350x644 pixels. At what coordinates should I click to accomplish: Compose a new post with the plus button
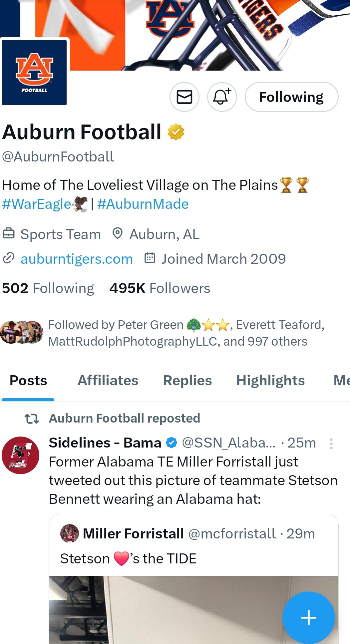[308, 617]
